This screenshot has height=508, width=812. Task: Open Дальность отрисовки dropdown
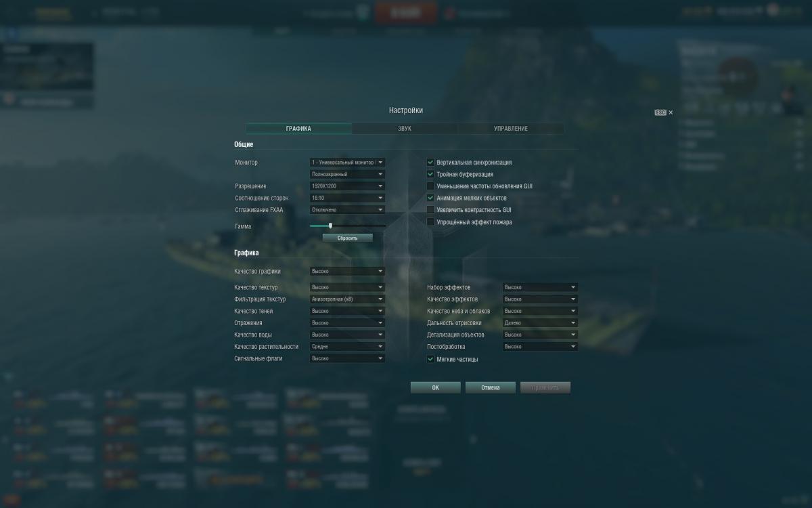pyautogui.click(x=540, y=323)
